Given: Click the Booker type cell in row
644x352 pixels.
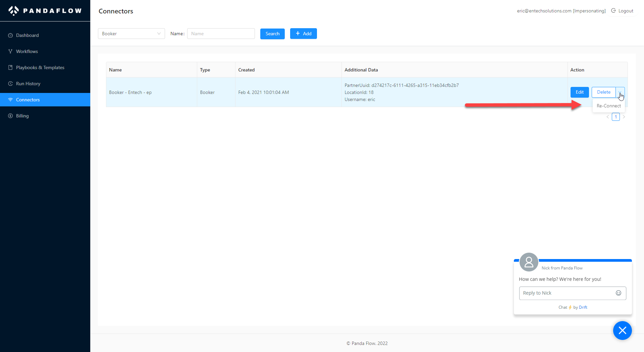Looking at the screenshot, I should [x=216, y=92].
